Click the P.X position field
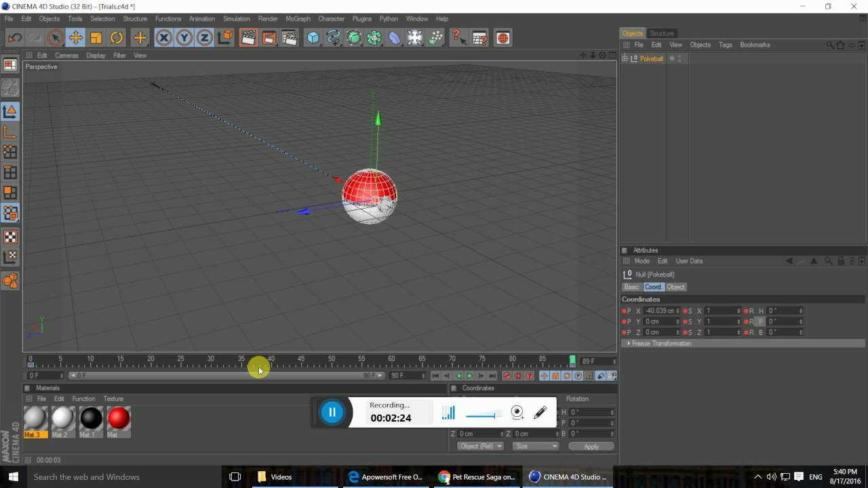 661,311
